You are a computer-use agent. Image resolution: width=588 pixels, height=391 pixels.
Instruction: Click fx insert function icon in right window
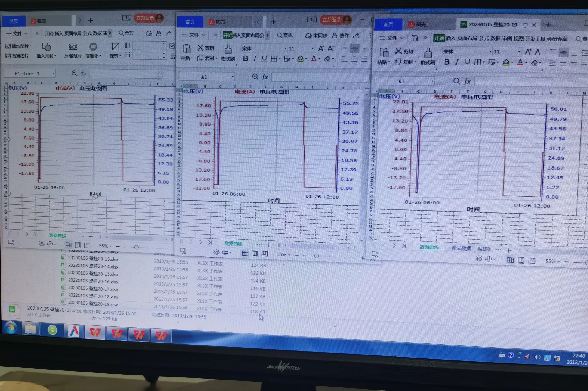coord(467,81)
